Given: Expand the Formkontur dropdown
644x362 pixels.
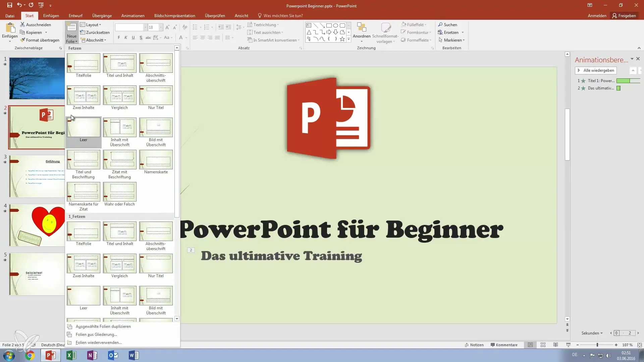Looking at the screenshot, I should pos(416,32).
